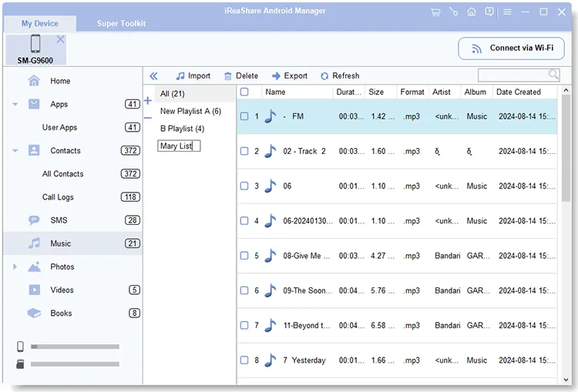Image resolution: width=578 pixels, height=392 pixels.
Task: Click the Mary List playlist name field
Action: click(179, 146)
